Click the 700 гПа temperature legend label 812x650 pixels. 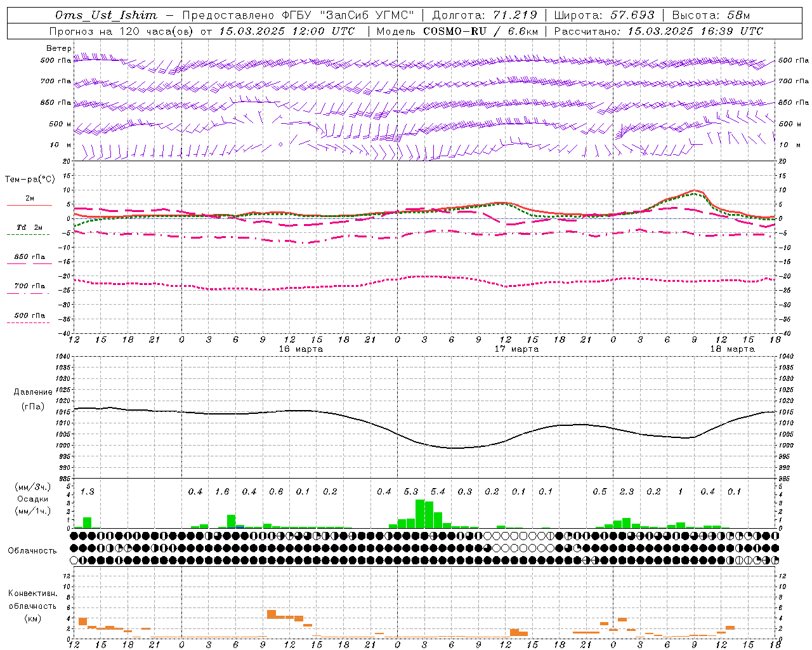(x=30, y=286)
